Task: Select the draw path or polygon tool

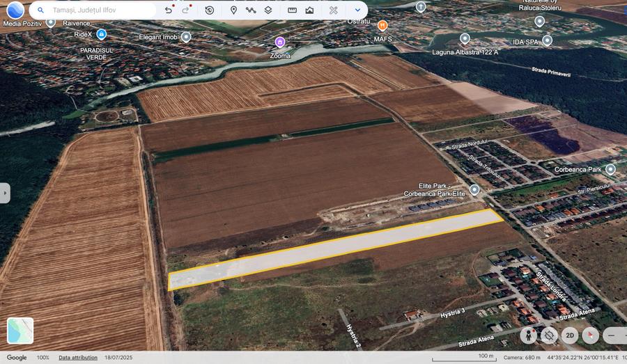Action: coord(251,10)
